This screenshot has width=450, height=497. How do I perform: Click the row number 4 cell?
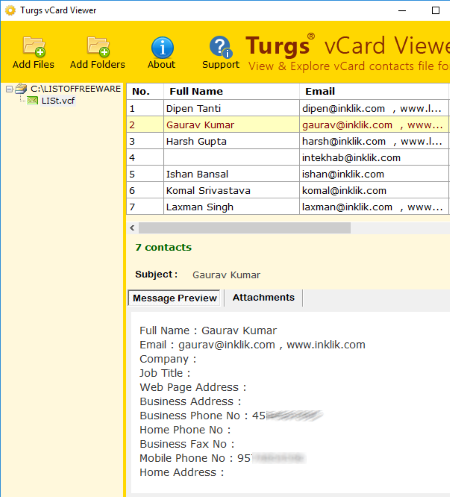click(x=145, y=158)
